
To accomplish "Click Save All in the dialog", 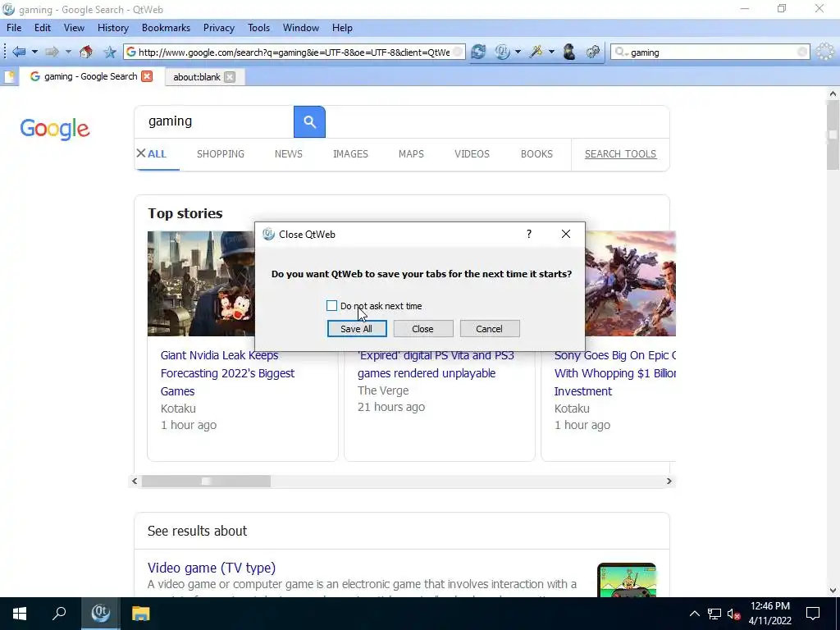I will point(357,329).
